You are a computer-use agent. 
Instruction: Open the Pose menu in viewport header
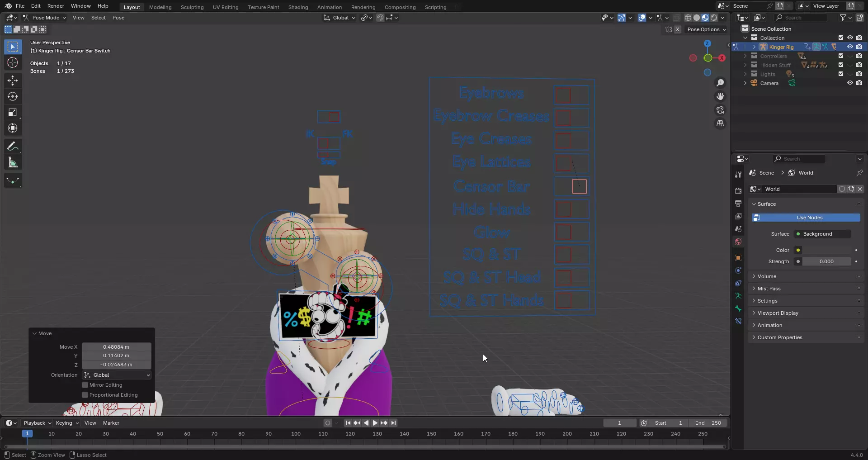[118, 18]
